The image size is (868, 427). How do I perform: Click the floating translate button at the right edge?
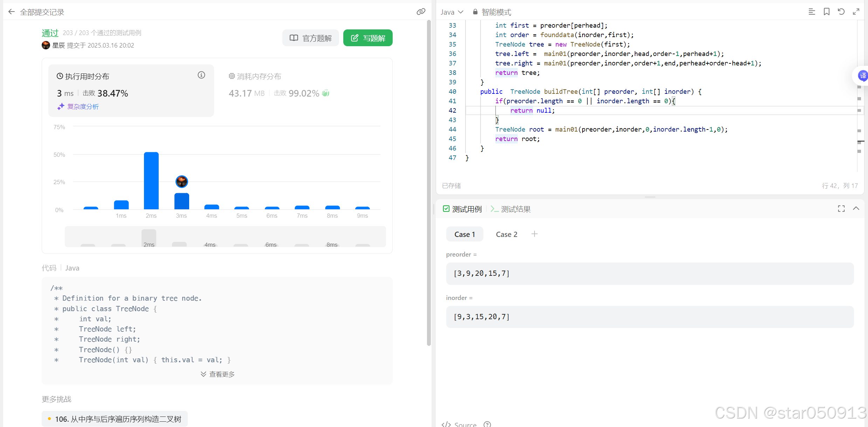pos(862,75)
